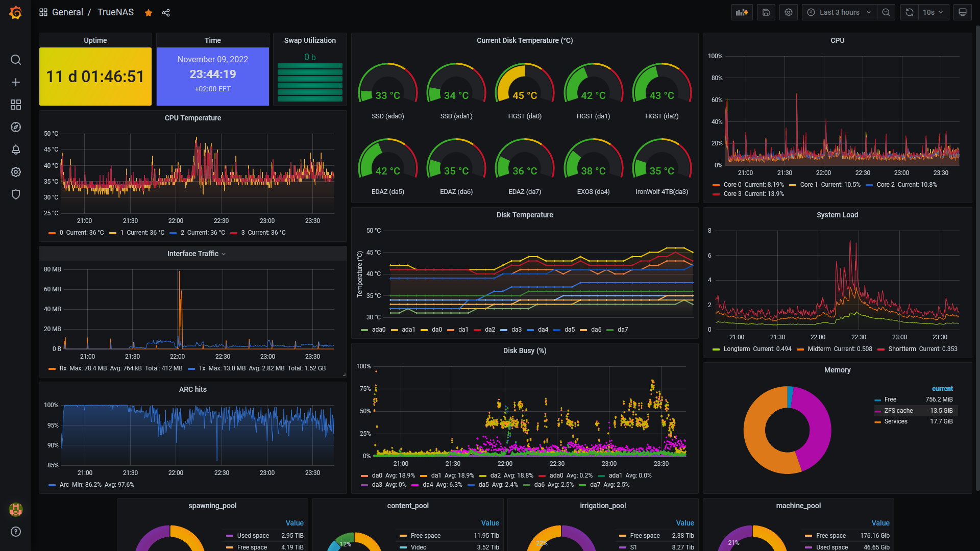The width and height of the screenshot is (980, 551).
Task: Click the TrueNAS dashboard title link
Action: pos(115,12)
